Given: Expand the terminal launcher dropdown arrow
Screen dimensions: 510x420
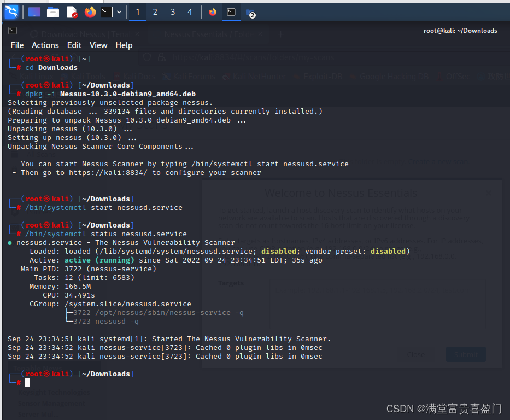Looking at the screenshot, I should point(119,13).
